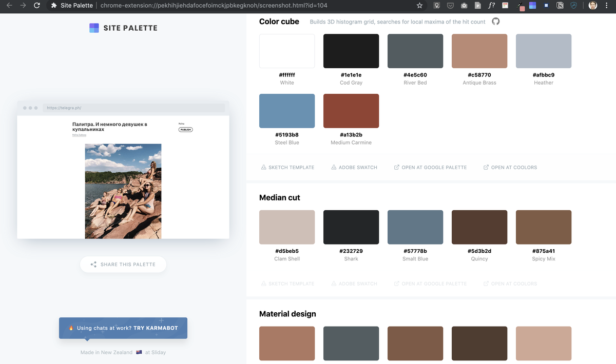Open Color cube at Google Palette
The width and height of the screenshot is (616, 364).
coord(430,167)
